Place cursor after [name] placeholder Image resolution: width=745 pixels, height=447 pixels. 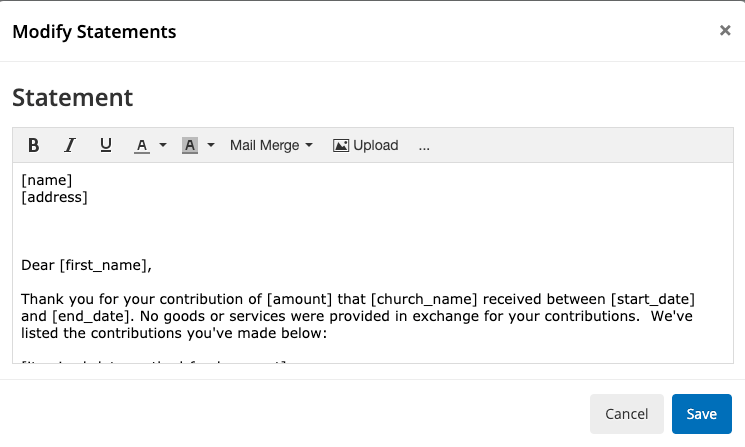click(73, 180)
